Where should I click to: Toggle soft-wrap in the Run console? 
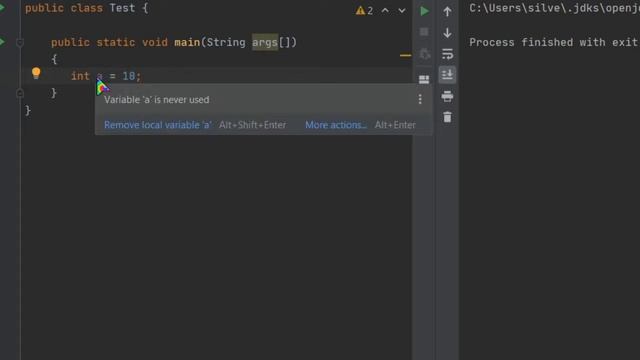[x=447, y=54]
